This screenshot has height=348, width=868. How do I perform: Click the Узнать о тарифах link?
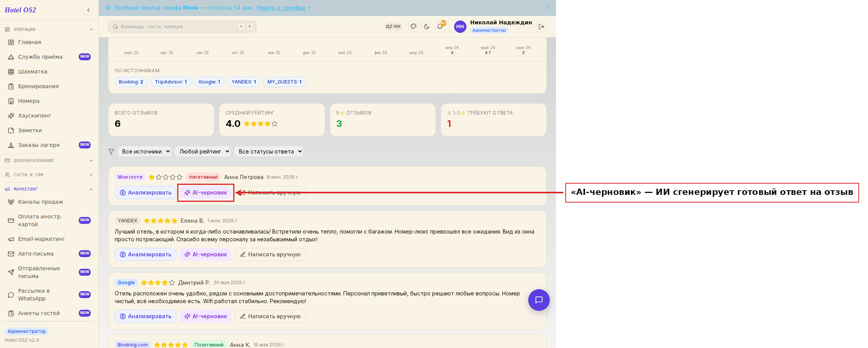[281, 8]
